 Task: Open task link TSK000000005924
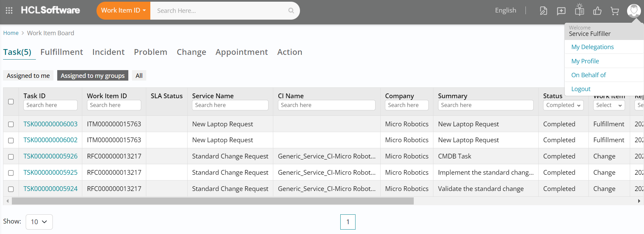click(50, 189)
